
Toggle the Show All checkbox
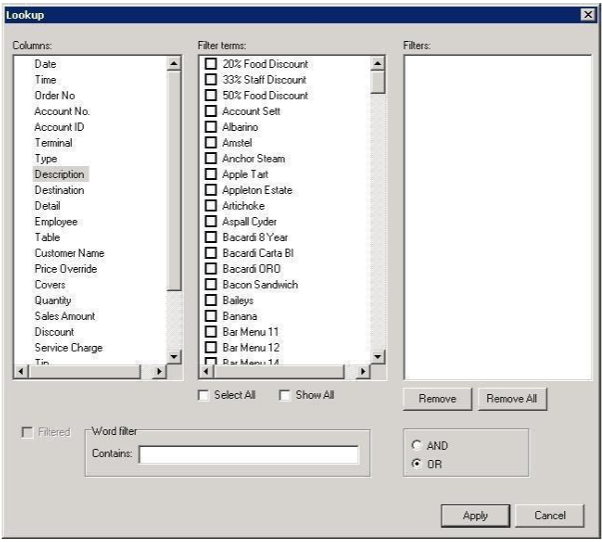[x=285, y=395]
